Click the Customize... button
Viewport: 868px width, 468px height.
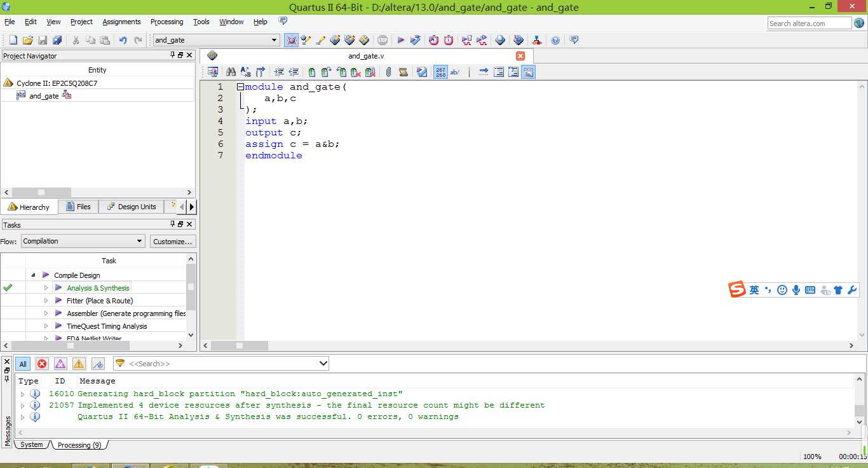tap(173, 242)
